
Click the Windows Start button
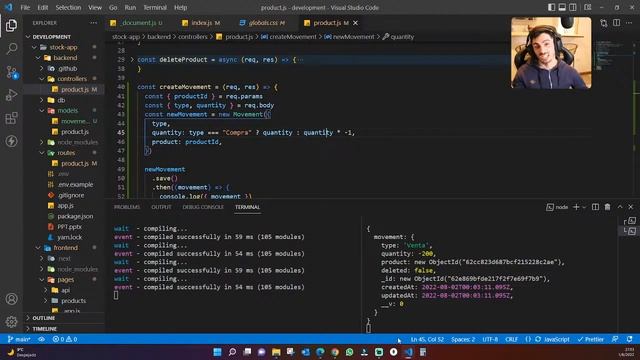(218, 352)
